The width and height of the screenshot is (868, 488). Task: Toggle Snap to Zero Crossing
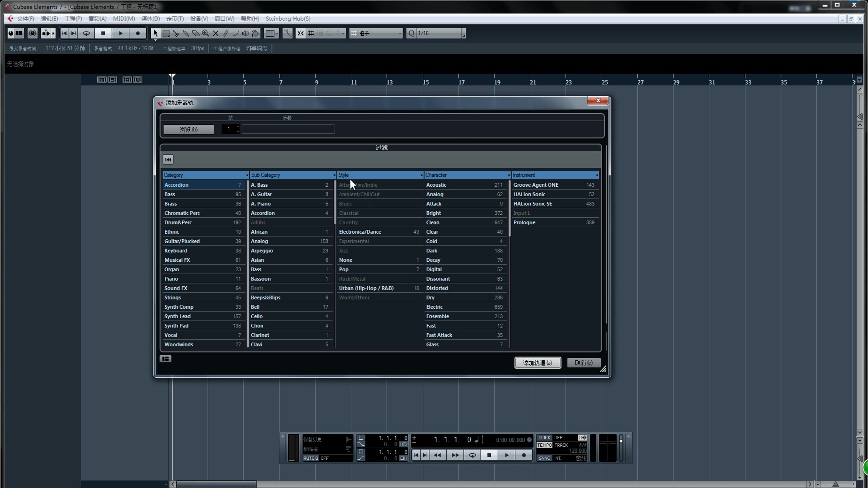pos(287,33)
